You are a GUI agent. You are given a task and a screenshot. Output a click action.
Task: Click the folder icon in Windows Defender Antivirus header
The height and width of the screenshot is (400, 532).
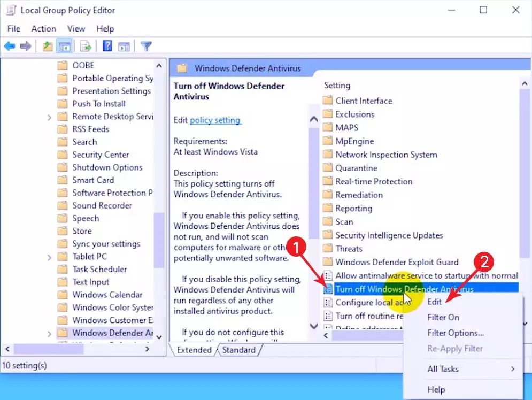pos(182,68)
